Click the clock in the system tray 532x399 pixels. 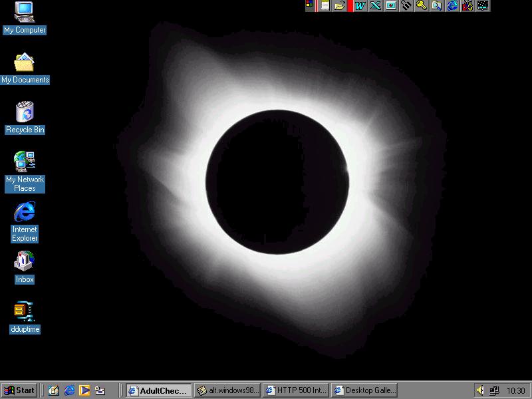click(515, 390)
